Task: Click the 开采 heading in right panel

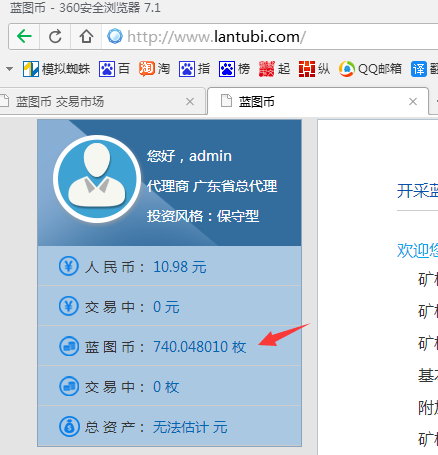Action: tap(417, 191)
